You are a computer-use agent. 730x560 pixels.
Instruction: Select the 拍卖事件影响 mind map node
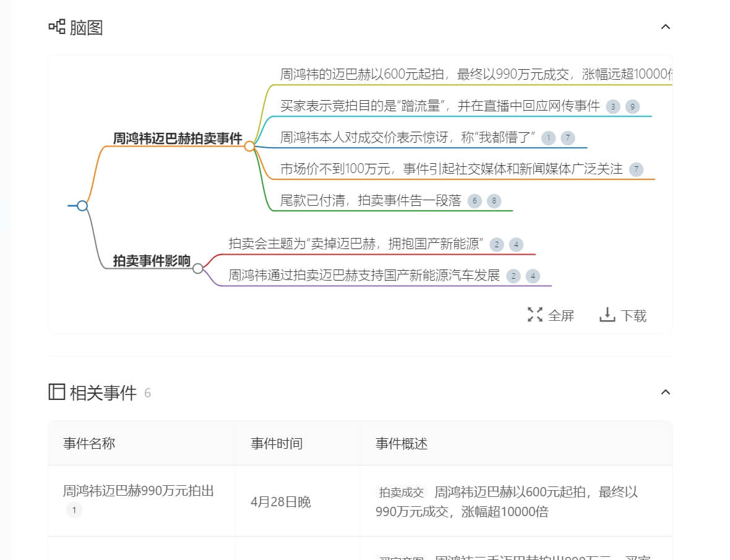click(152, 260)
